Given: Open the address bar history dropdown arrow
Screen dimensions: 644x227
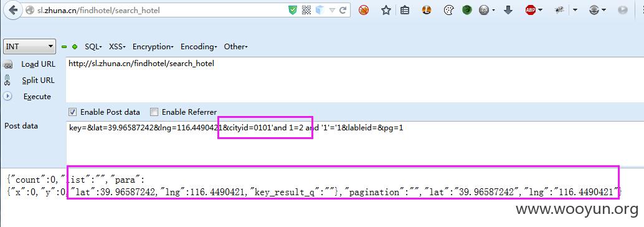Looking at the screenshot, I should (332, 11).
